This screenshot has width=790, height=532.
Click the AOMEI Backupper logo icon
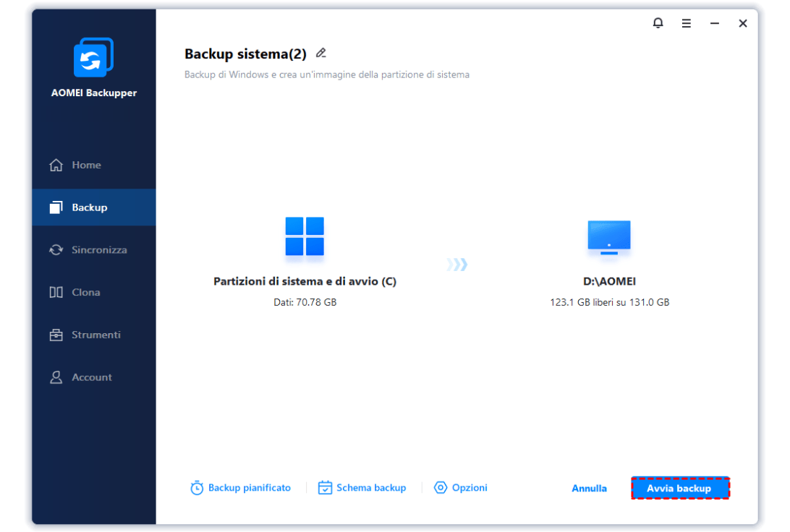point(94,57)
